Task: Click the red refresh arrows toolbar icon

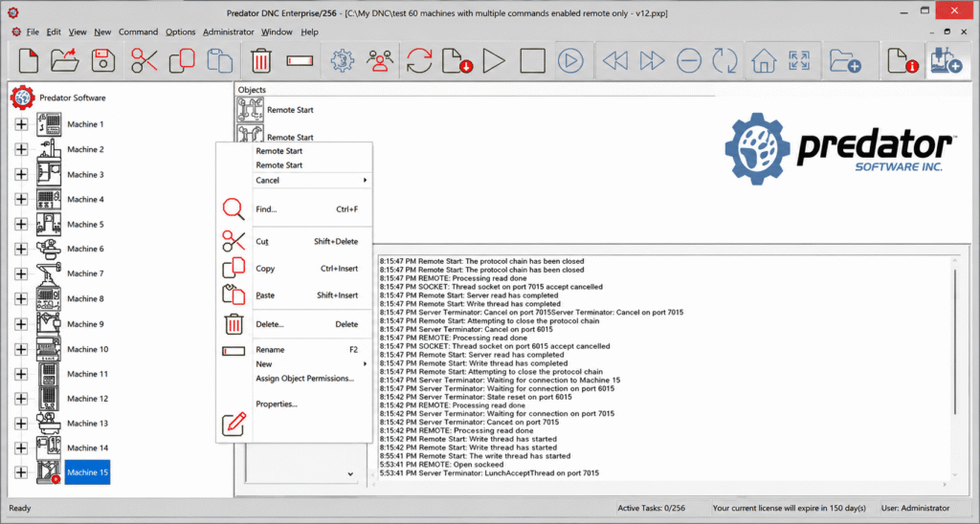Action: pos(419,61)
